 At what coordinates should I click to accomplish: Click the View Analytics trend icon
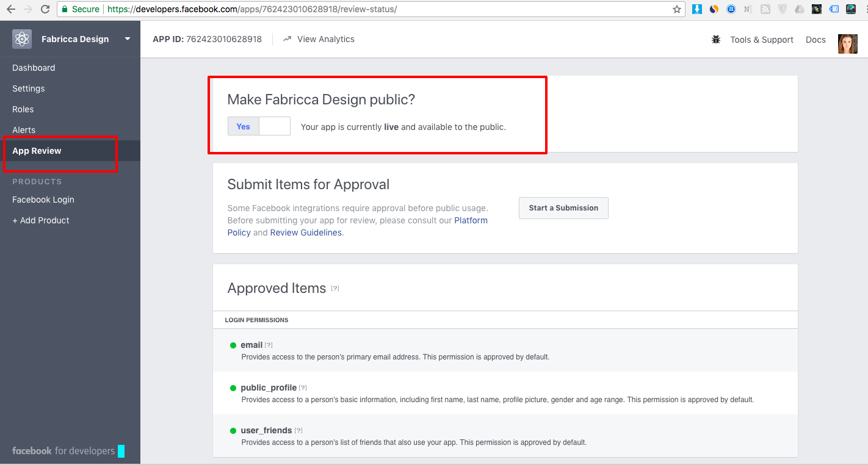pyautogui.click(x=288, y=39)
